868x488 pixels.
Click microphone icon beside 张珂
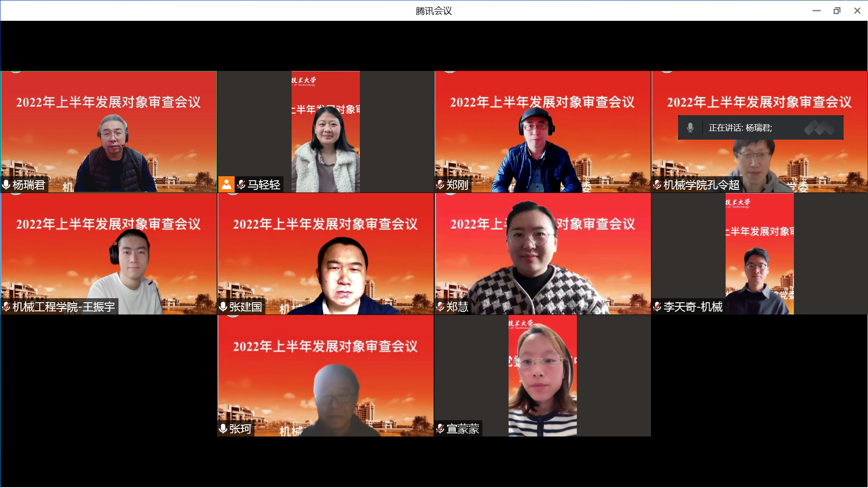(x=223, y=428)
